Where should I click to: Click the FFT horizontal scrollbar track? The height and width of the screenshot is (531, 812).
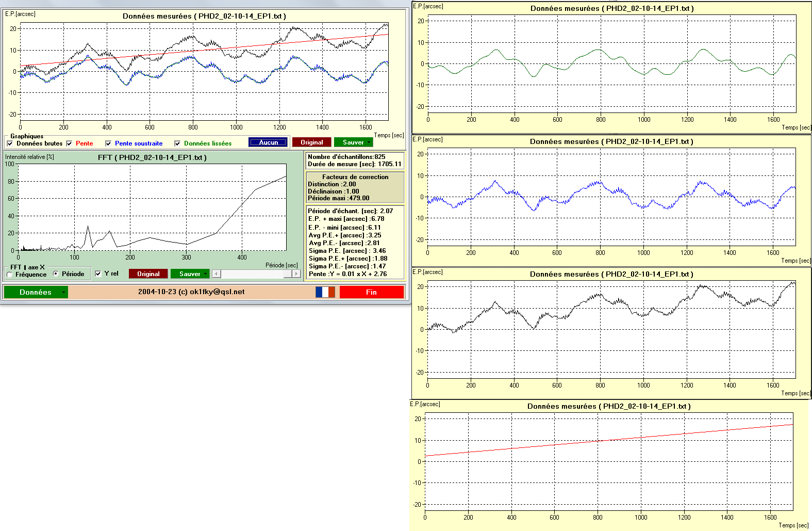pyautogui.click(x=256, y=274)
